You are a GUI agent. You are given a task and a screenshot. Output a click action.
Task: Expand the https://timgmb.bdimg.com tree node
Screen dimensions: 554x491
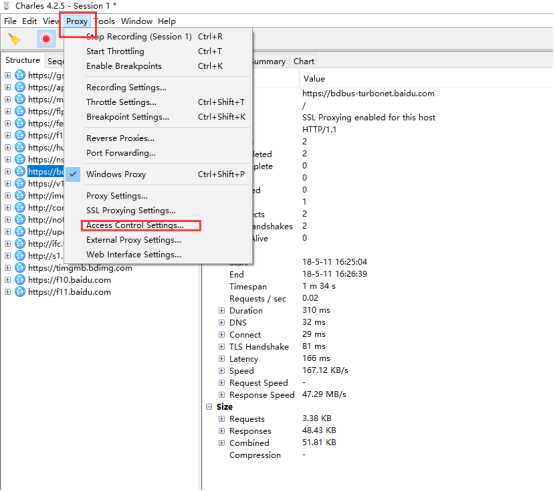[x=8, y=268]
